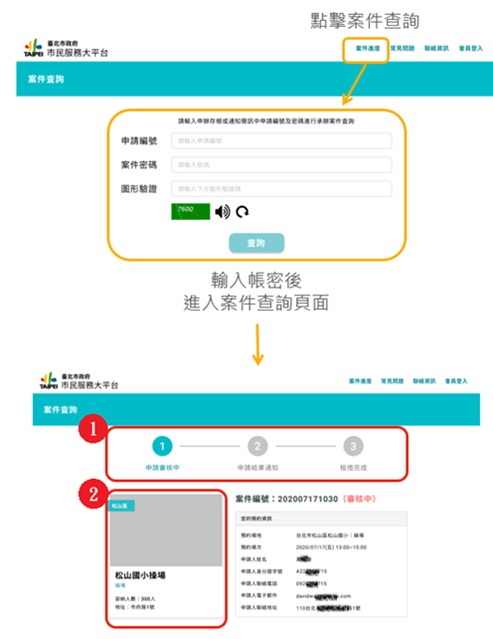Focus the 案件密碼 input field
The height and width of the screenshot is (639, 493).
[282, 165]
